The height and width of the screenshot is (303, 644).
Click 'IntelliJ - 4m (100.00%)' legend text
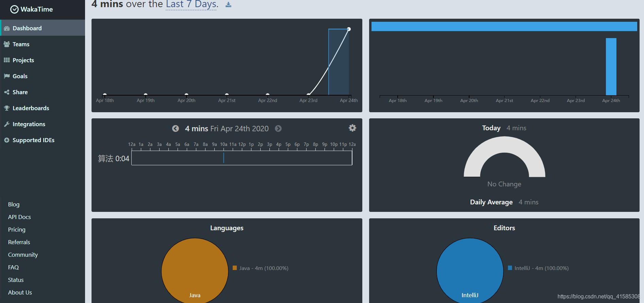pyautogui.click(x=542, y=268)
